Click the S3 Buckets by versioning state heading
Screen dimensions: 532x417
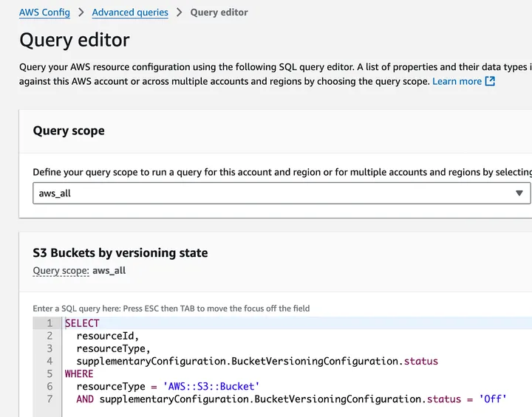point(120,252)
